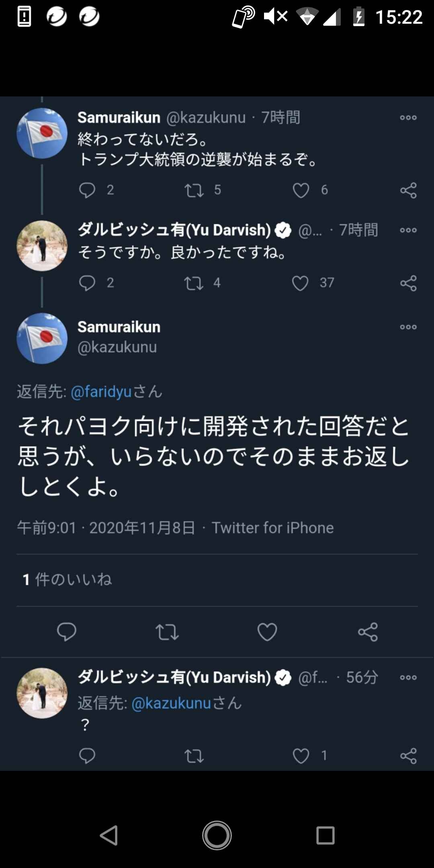Open the @faridyu mention link
Viewport: 434px width, 868px height.
coord(101,391)
